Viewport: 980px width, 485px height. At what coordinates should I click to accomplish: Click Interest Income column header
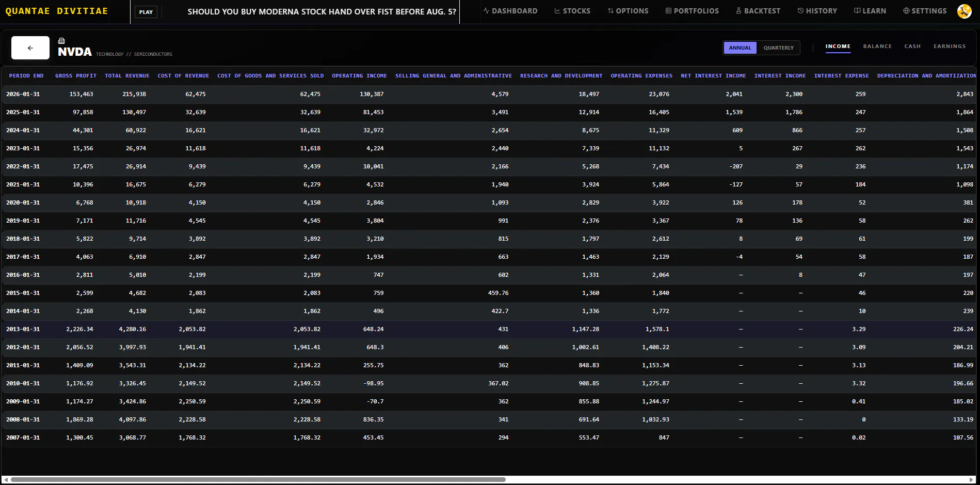(780, 76)
